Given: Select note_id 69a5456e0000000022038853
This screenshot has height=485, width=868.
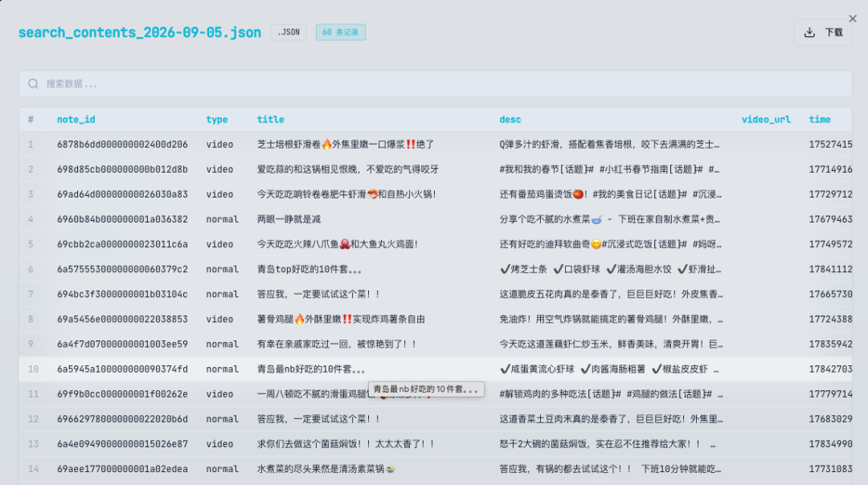Looking at the screenshot, I should (122, 319).
